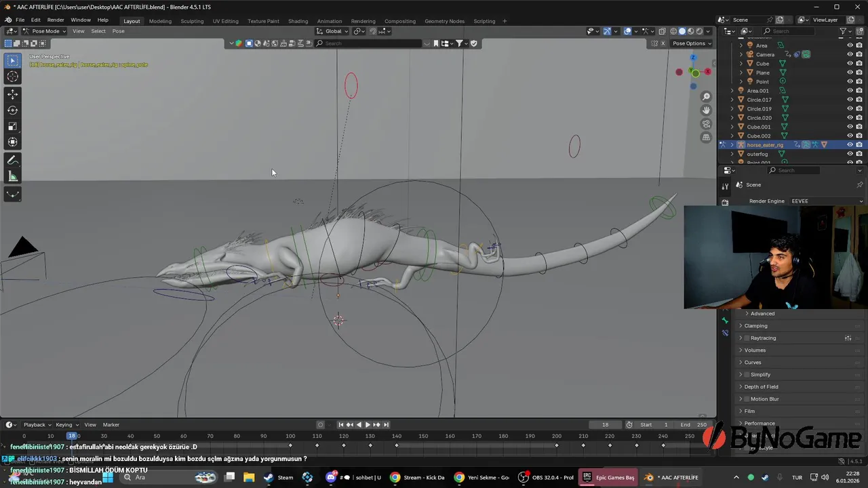Open Windows File Explorer from taskbar
The height and width of the screenshot is (488, 868).
pyautogui.click(x=249, y=477)
